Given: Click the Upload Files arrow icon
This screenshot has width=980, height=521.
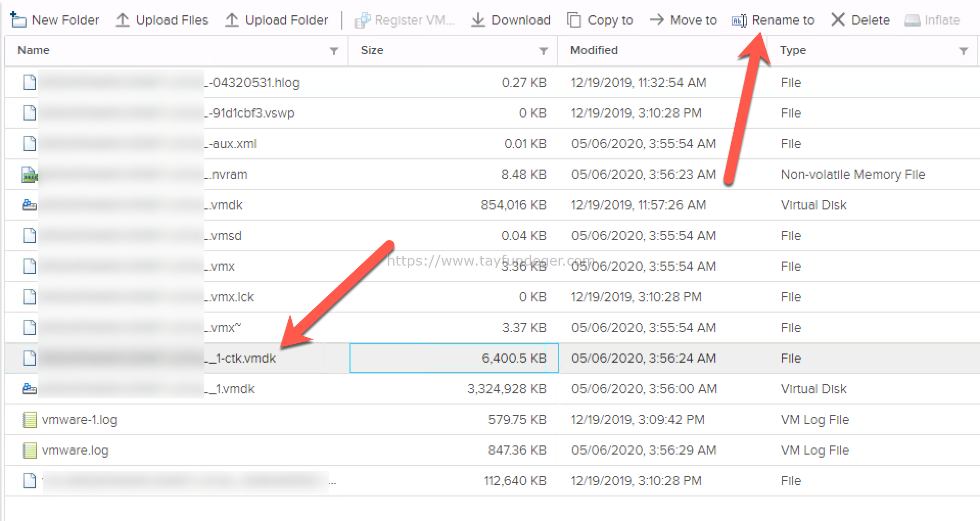Looking at the screenshot, I should tap(123, 20).
